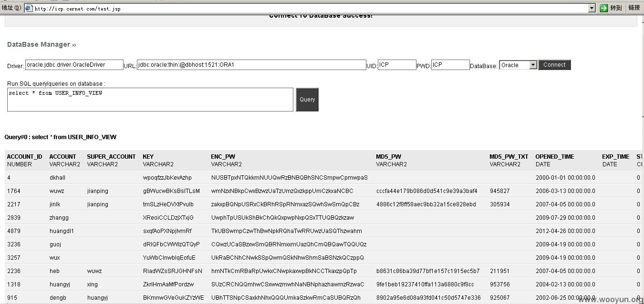Click super account 'xing' cell

tap(93, 284)
